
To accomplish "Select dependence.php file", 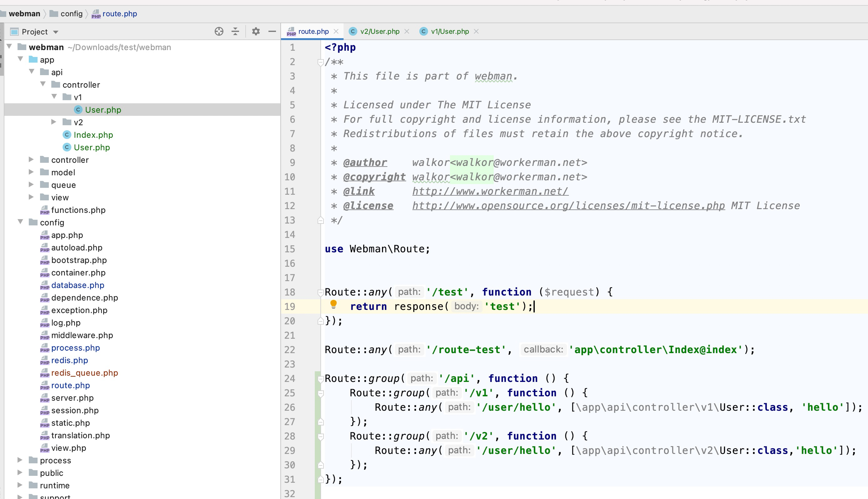I will pyautogui.click(x=84, y=297).
